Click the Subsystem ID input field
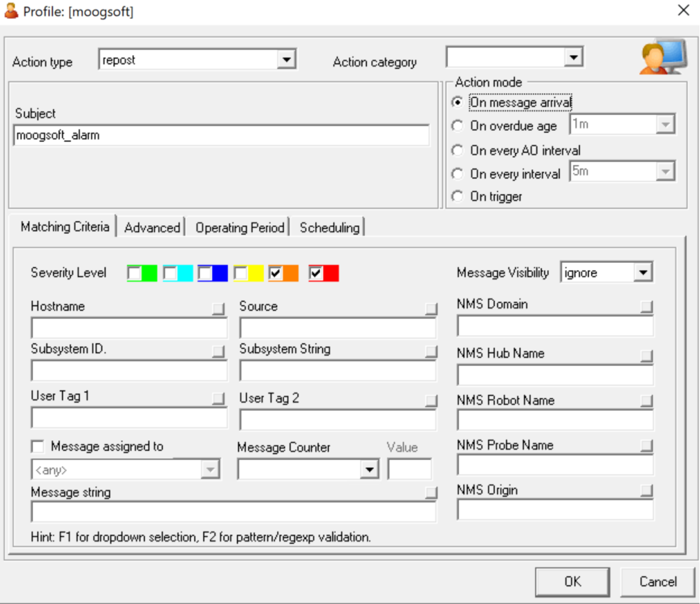700x604 pixels. pos(129,371)
